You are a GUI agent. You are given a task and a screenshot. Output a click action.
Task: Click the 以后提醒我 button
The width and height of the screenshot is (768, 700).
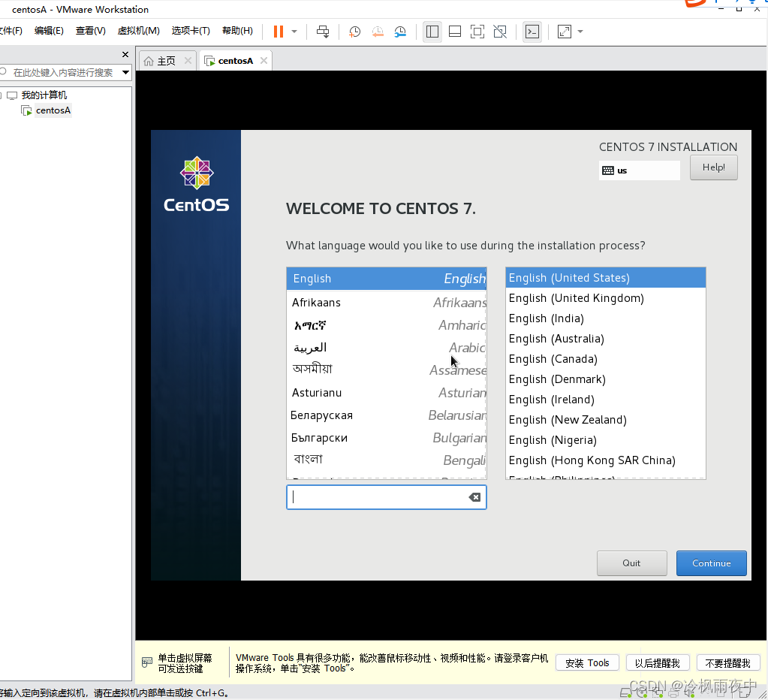[x=658, y=663]
